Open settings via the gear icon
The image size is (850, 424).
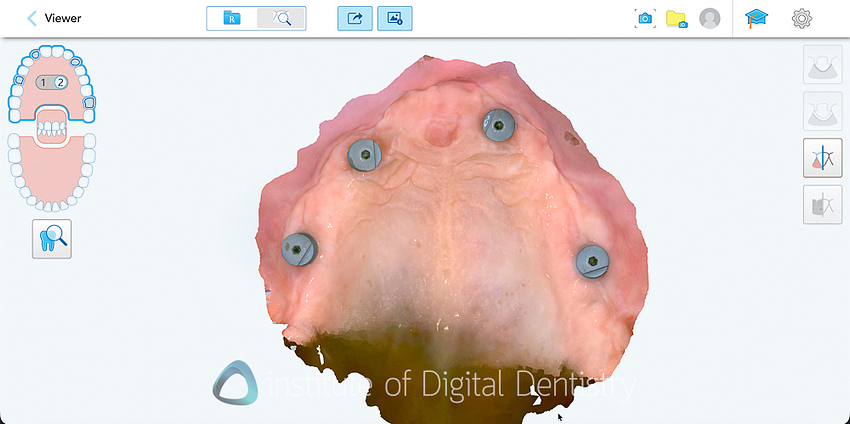click(x=802, y=18)
